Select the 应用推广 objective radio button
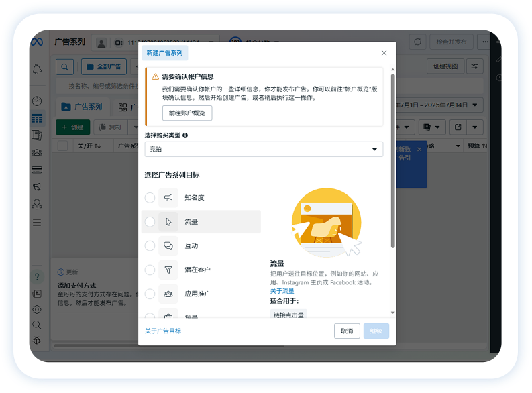 point(150,294)
